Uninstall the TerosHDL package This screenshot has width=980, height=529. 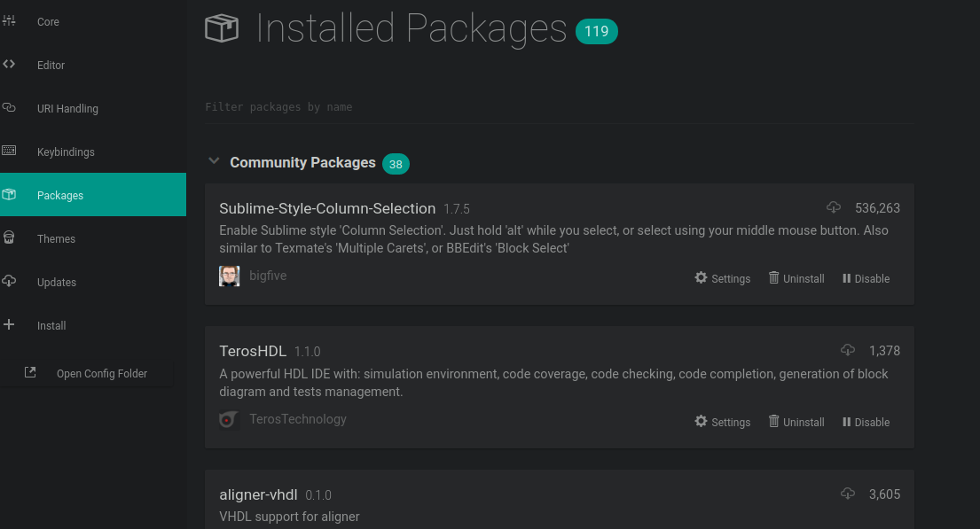click(x=796, y=422)
